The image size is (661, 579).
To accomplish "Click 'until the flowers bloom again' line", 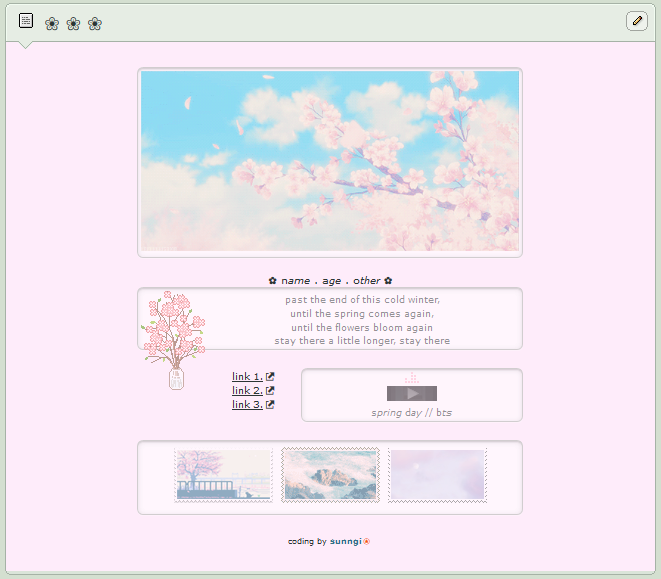I will click(362, 328).
